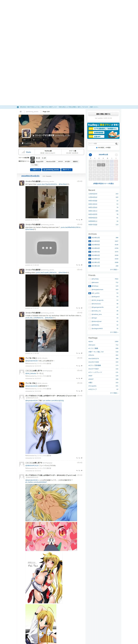Toggle リンク含む filter
Screen dimensions: 138x644
pyautogui.click(x=35, y=165)
